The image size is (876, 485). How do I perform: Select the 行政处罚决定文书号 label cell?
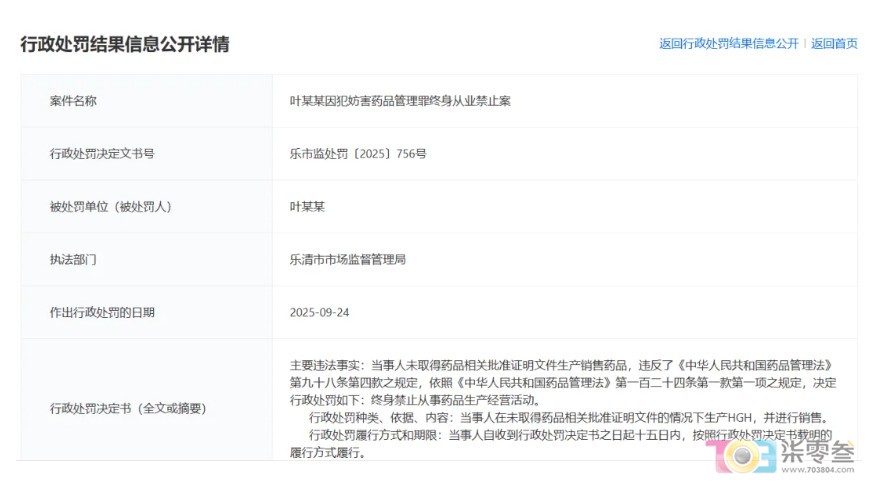click(102, 154)
